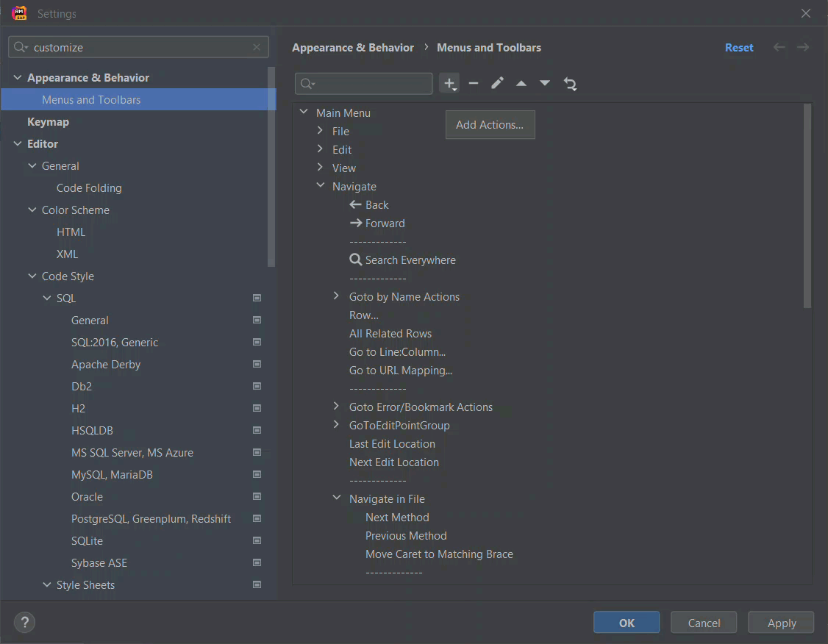Click the Apply button
The image size is (828, 644).
(781, 623)
